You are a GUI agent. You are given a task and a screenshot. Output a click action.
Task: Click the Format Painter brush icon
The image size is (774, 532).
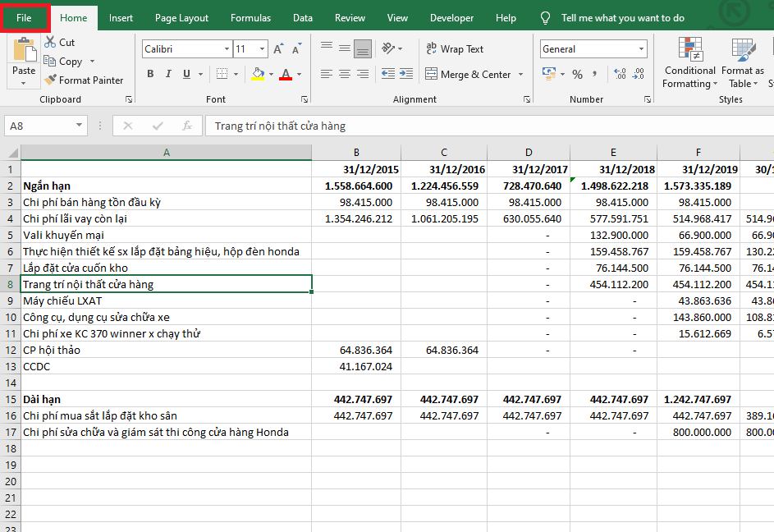click(51, 80)
